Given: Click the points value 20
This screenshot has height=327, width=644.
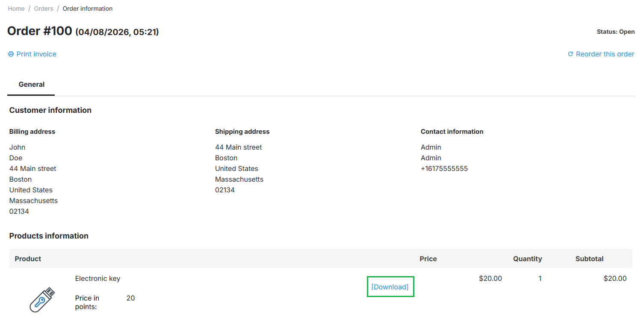Looking at the screenshot, I should [130, 298].
